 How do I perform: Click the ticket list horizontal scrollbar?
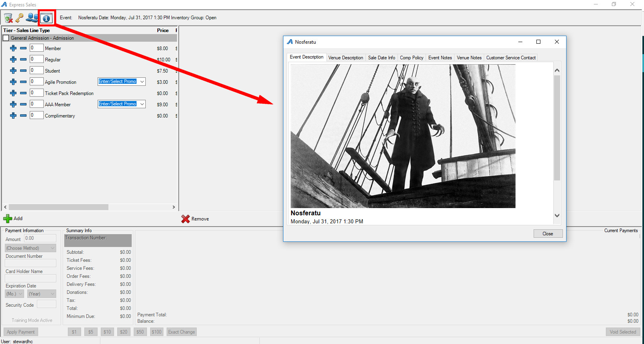[x=59, y=207]
